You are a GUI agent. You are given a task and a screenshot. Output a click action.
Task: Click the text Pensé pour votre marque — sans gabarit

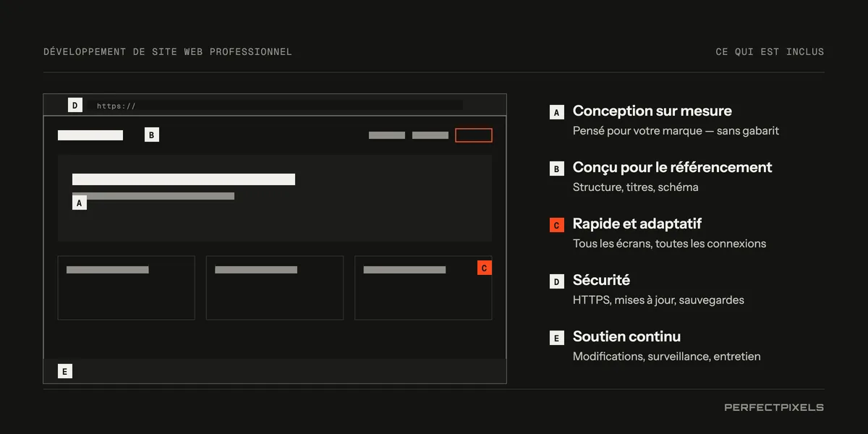[676, 131]
